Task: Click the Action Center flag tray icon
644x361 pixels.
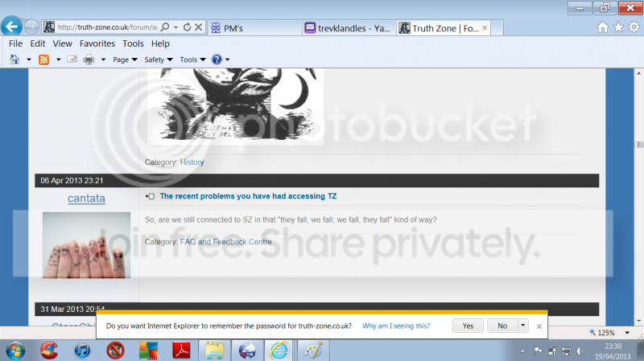Action: click(537, 351)
